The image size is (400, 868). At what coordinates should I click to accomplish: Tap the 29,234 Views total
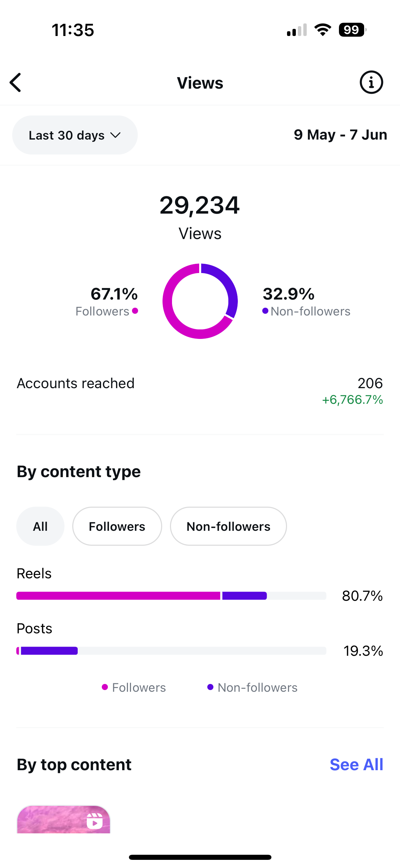(200, 206)
